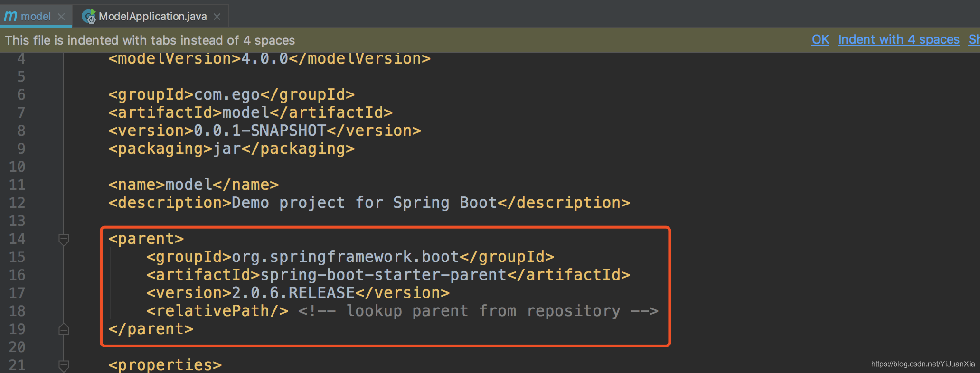The height and width of the screenshot is (373, 980).
Task: Click the spring-boot-starter-parent artifactId line
Action: [x=388, y=275]
